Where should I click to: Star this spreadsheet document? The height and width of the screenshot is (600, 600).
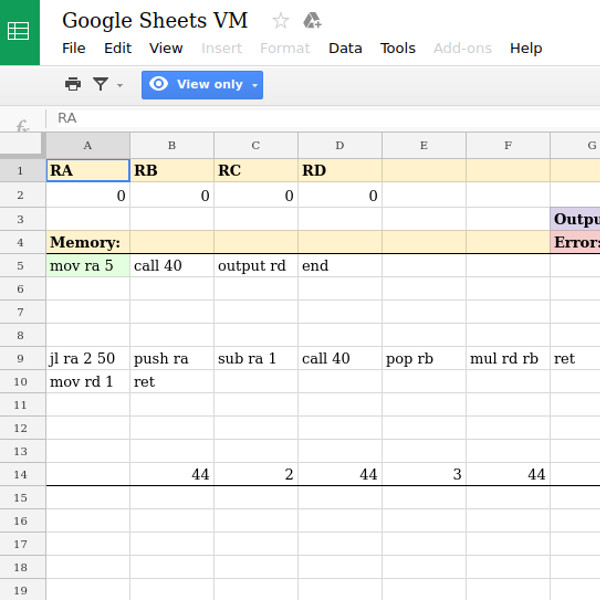281,21
